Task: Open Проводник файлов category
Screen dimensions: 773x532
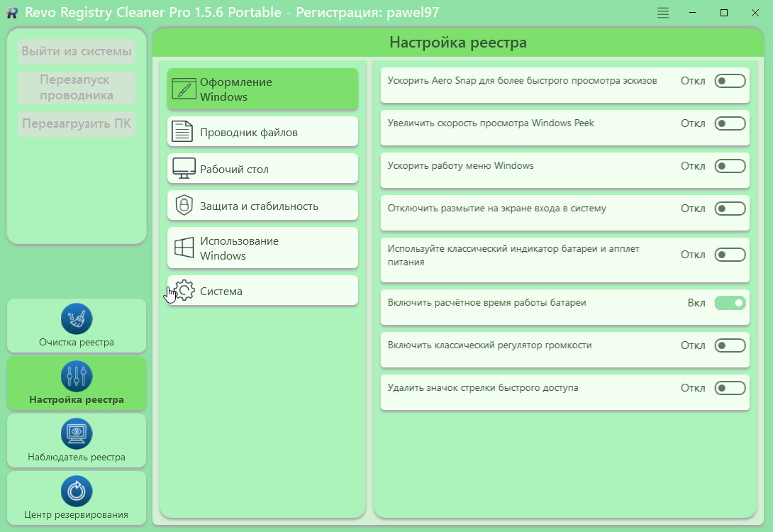Action: [263, 131]
